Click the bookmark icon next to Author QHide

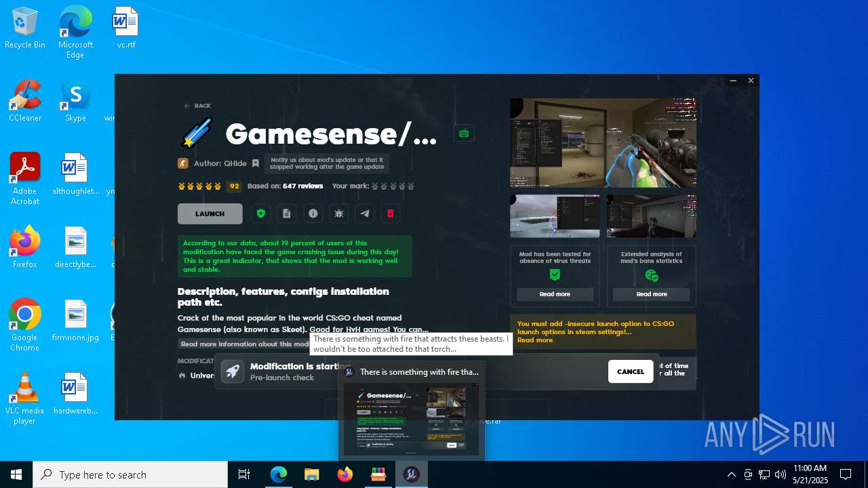[255, 163]
